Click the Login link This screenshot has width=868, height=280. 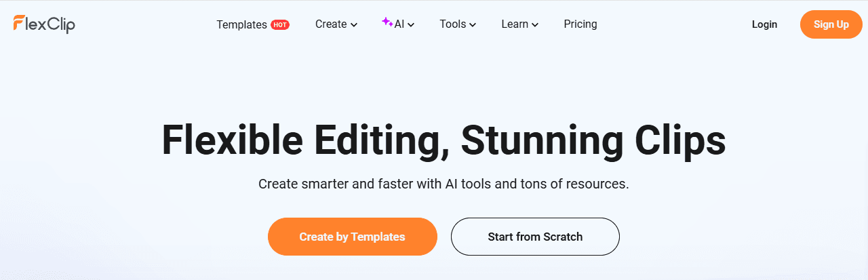click(x=764, y=24)
